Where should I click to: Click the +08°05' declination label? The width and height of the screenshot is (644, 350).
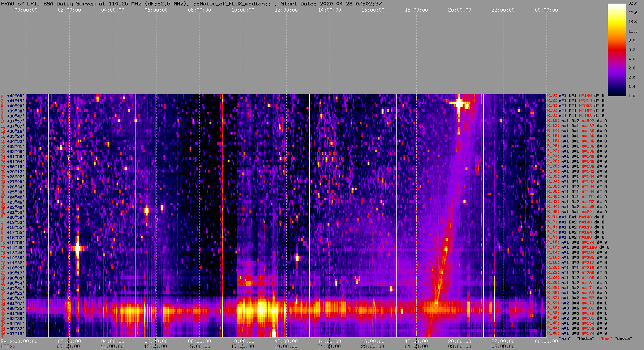16,278
